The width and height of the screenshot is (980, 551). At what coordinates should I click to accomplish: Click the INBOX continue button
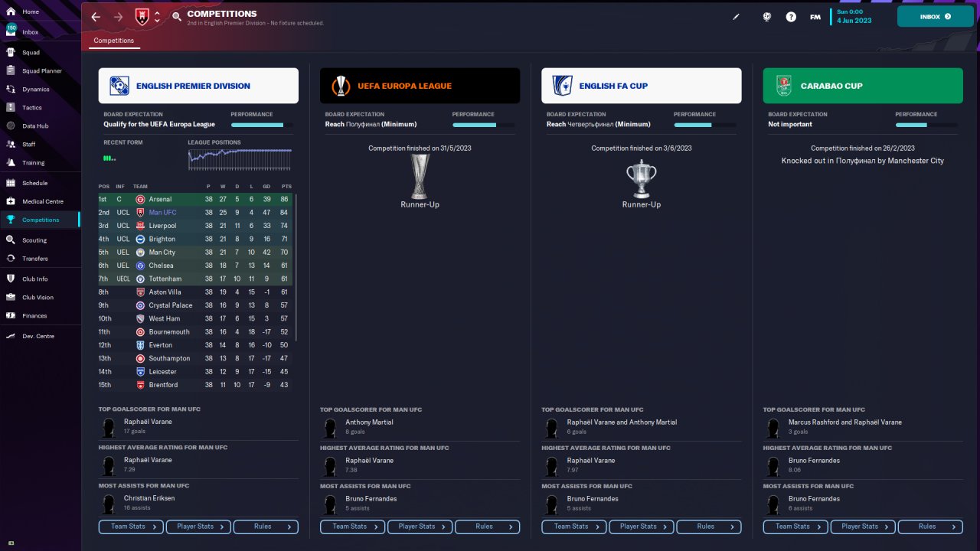point(936,17)
